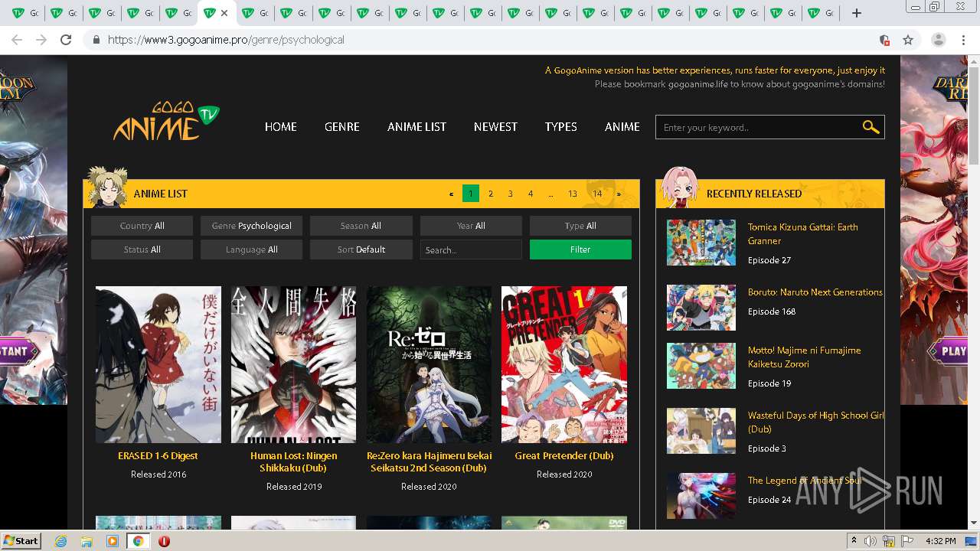Go to page 3 of anime list

(511, 194)
